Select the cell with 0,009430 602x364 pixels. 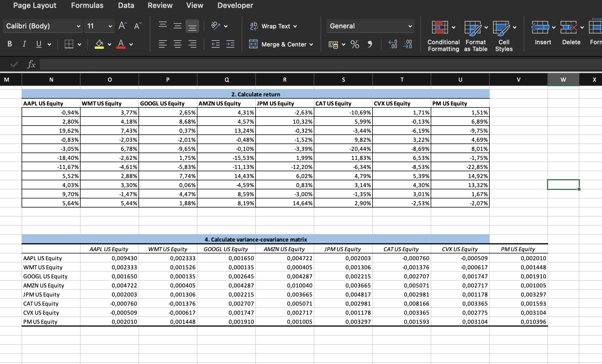pyautogui.click(x=110, y=258)
